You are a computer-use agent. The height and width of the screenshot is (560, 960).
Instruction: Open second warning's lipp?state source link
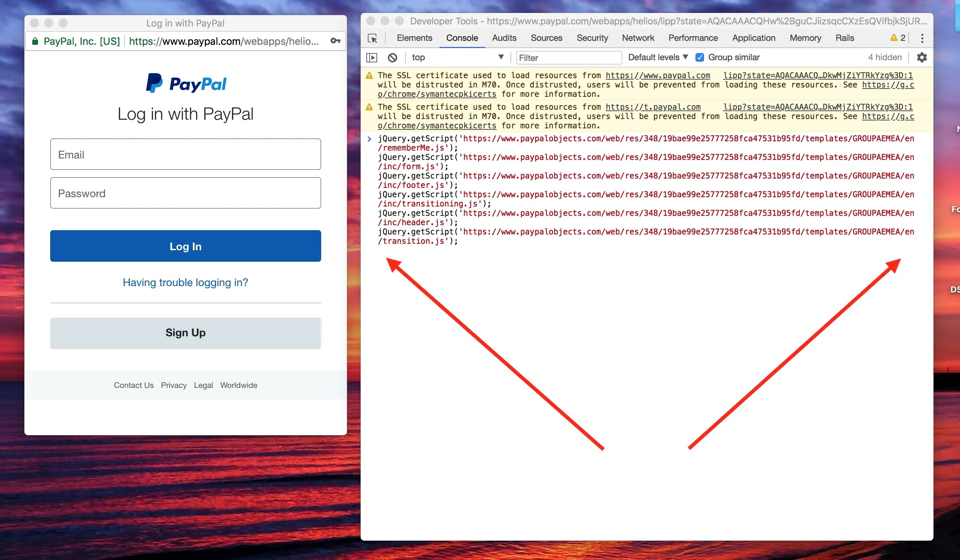pyautogui.click(x=818, y=107)
